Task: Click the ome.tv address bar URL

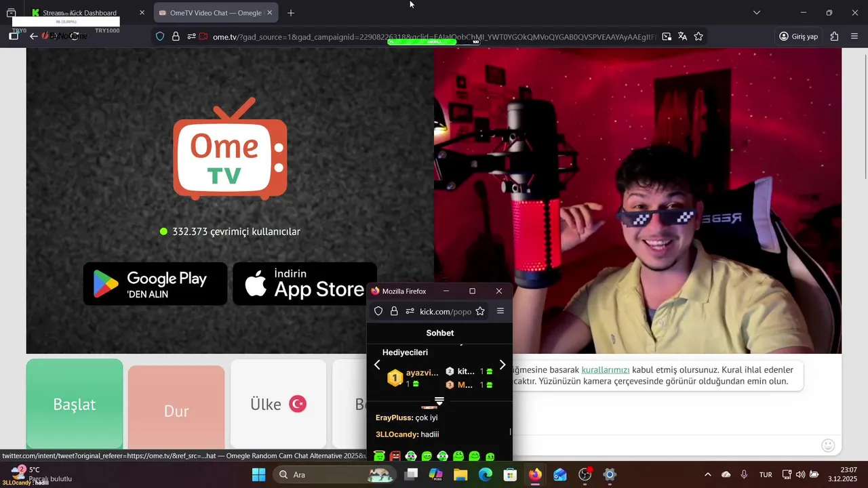Action: 434,37
